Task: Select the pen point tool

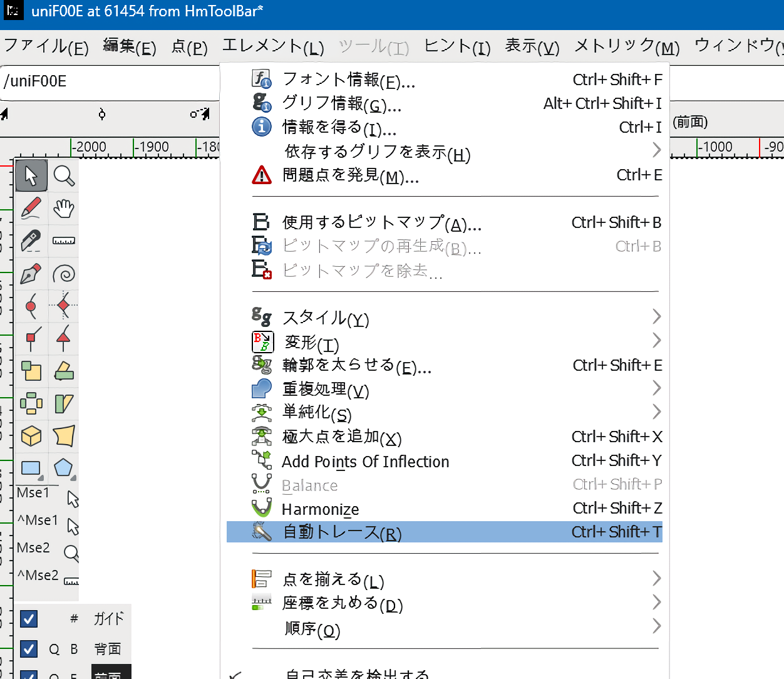Action: [x=31, y=274]
